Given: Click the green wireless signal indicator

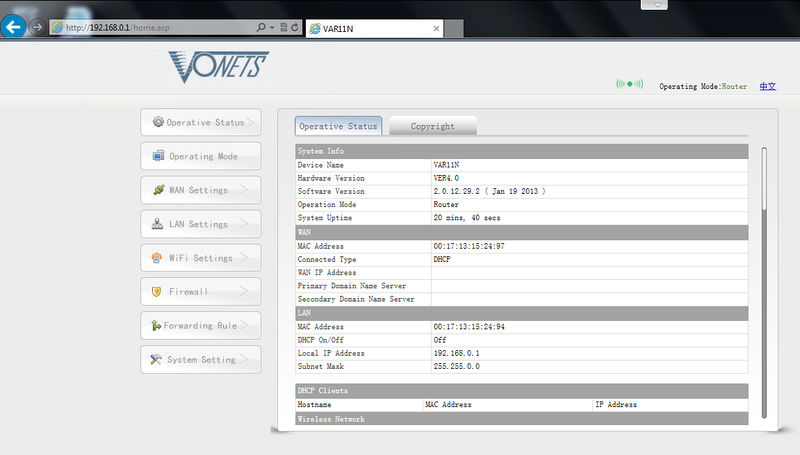Looking at the screenshot, I should coord(630,84).
